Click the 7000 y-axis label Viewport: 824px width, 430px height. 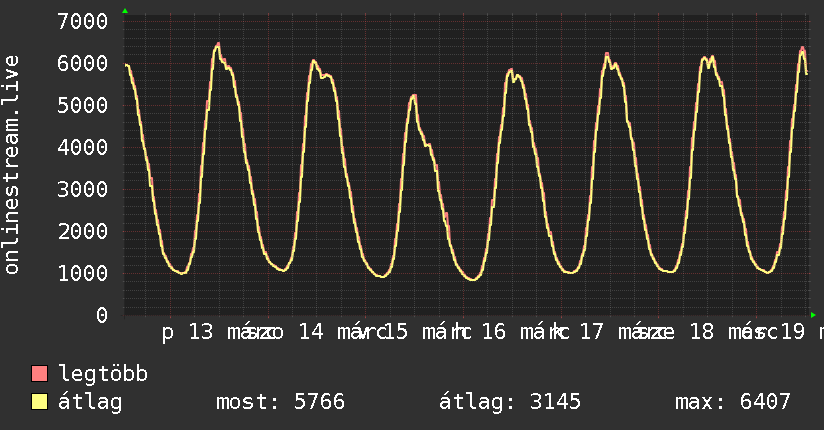[x=83, y=21]
